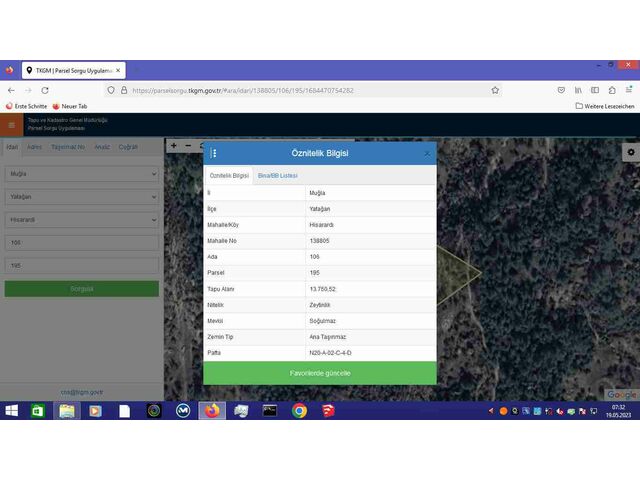Image resolution: width=640 pixels, height=480 pixels.
Task: Click the dialog's three-dot options icon
Action: point(214,153)
